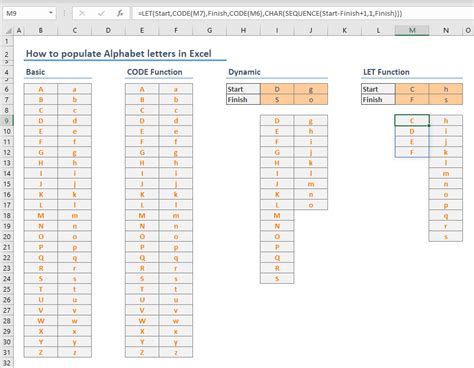This screenshot has height=368, width=474.
Task: Select cell E31 containing 'Z'
Action: click(x=142, y=352)
